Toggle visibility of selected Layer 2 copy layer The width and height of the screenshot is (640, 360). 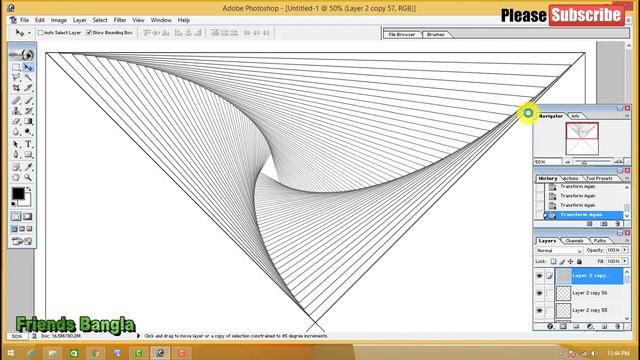pos(539,276)
